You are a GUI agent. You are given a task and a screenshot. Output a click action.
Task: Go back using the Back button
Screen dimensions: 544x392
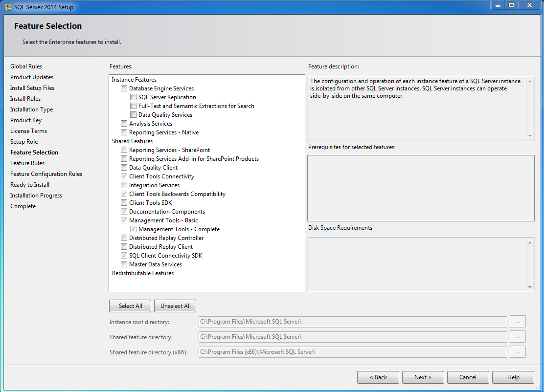pos(378,377)
